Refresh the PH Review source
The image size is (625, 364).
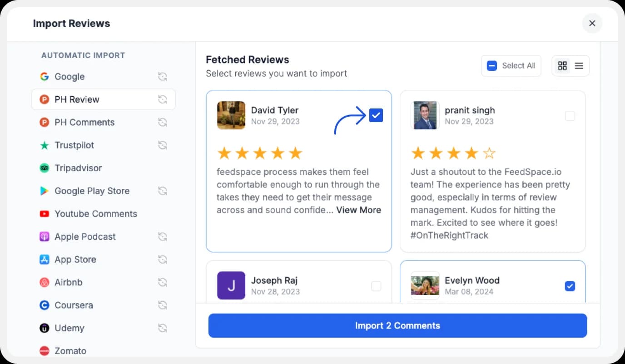(163, 99)
